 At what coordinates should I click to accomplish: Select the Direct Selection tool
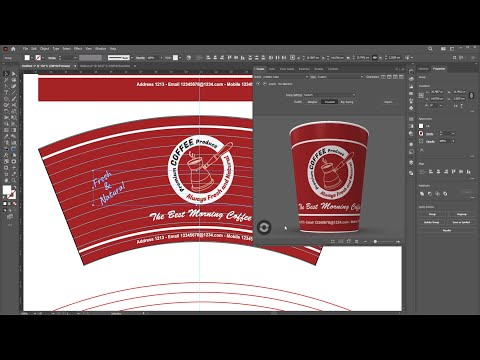pos(14,74)
